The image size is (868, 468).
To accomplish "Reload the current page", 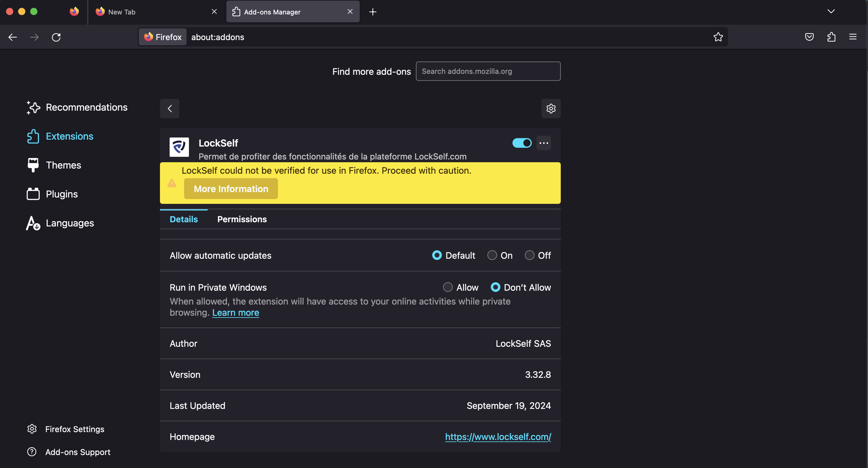I will [56, 37].
